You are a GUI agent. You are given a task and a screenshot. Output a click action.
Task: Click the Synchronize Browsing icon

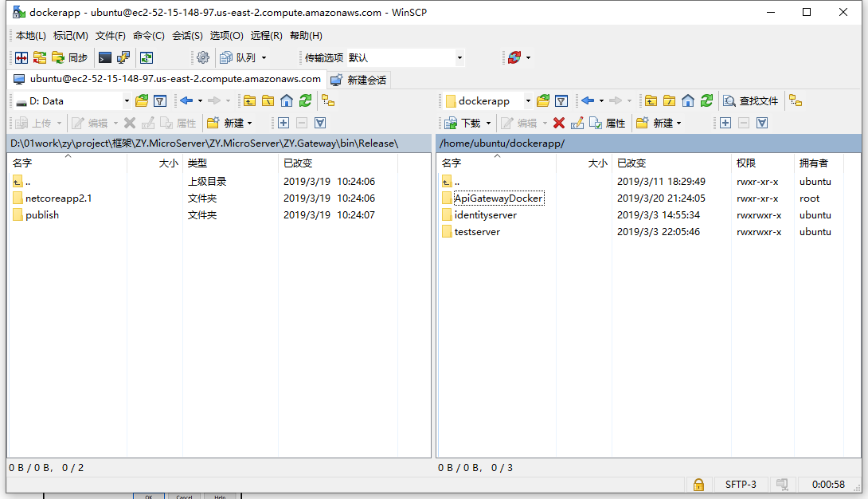tap(40, 57)
